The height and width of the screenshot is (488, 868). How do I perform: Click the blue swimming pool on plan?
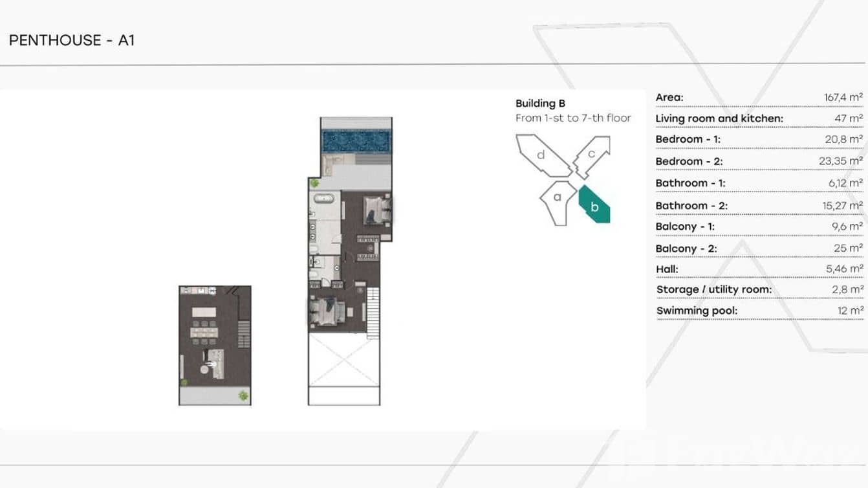click(356, 140)
